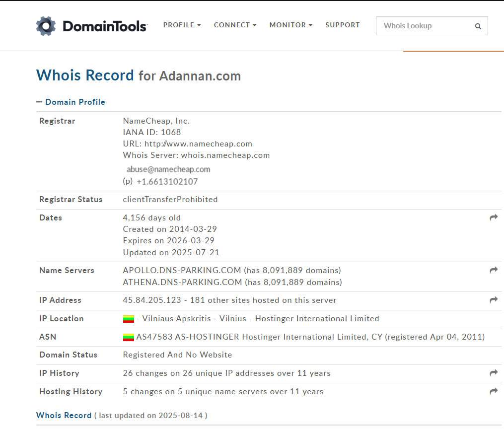The height and width of the screenshot is (429, 504).
Task: Click the Hosting History row label
Action: 71,391
